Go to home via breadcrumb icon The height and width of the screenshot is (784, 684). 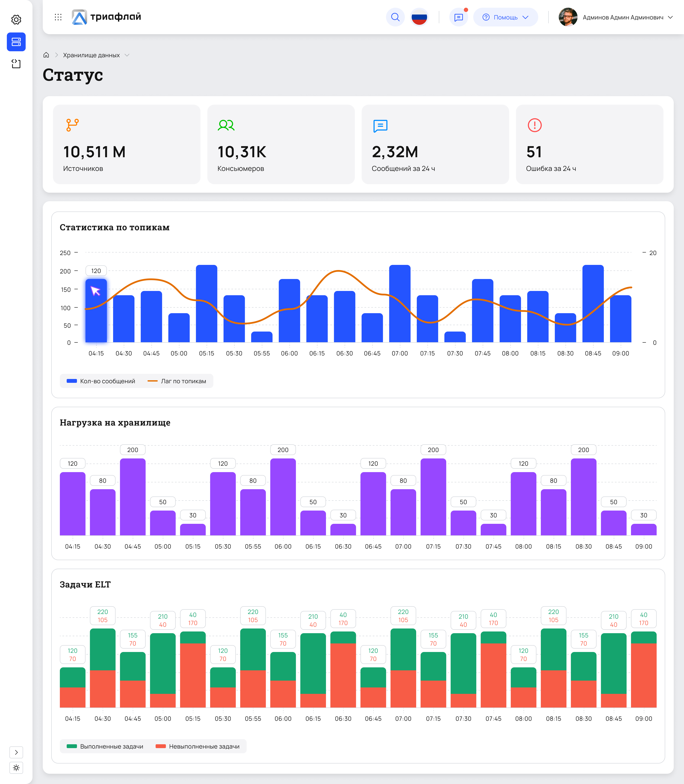(x=46, y=55)
